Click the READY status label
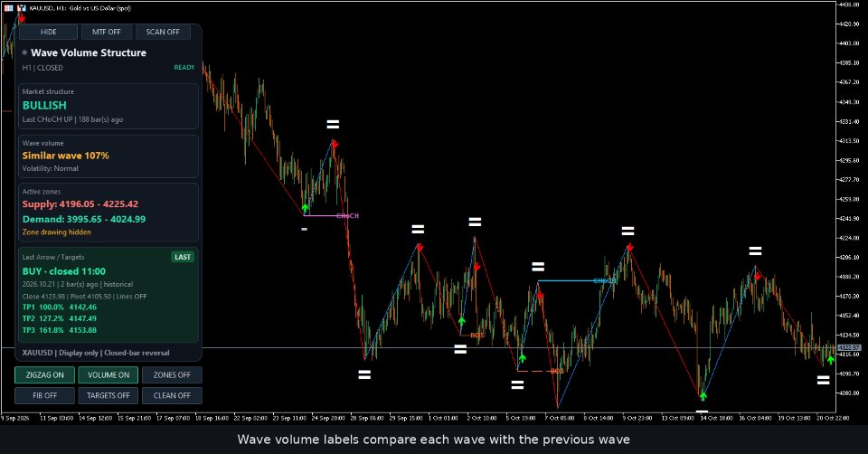Screen dimensions: 868x454 pyautogui.click(x=184, y=68)
